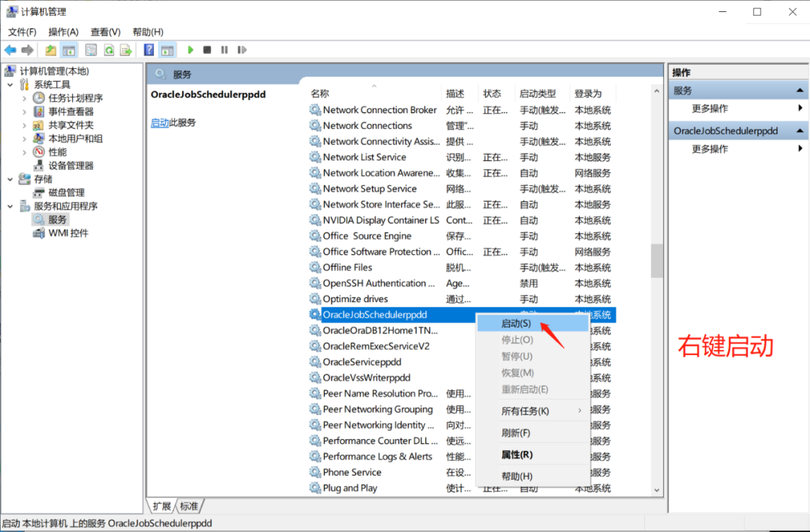Toggle the Show/Hide Action Pane icon
The image size is (810, 532).
pyautogui.click(x=167, y=50)
